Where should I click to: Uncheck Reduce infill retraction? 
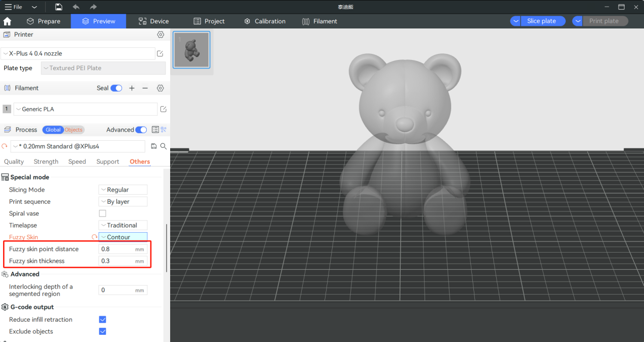103,320
